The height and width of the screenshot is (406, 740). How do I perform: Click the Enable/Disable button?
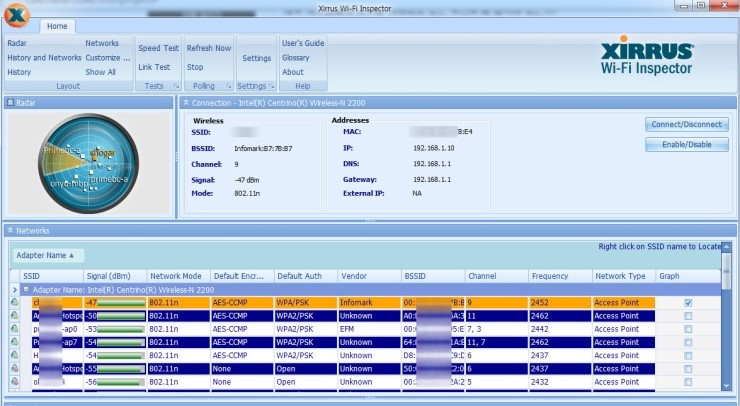pyautogui.click(x=687, y=144)
